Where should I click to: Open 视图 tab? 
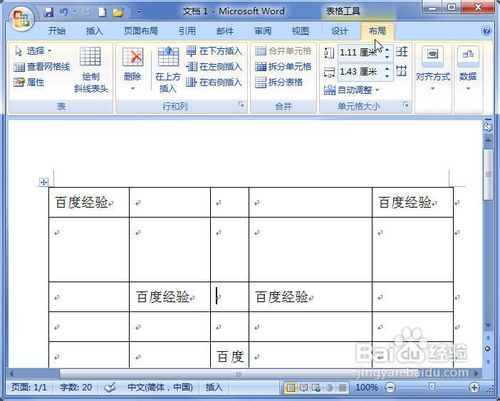300,31
